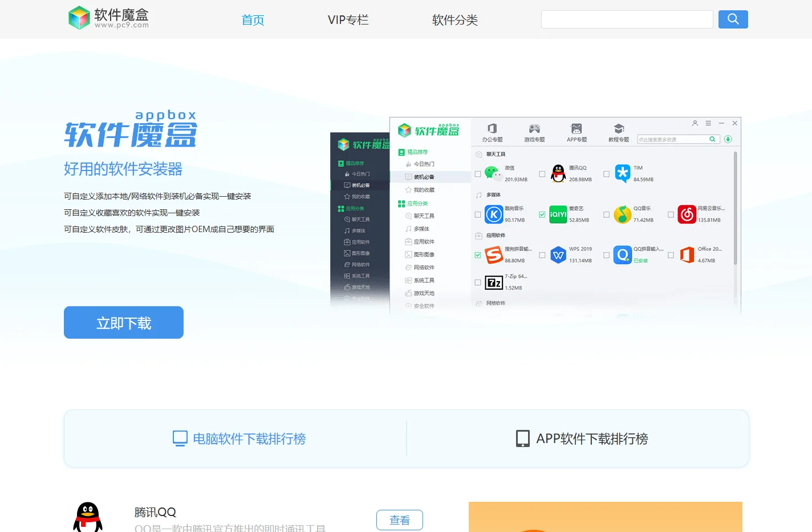Tick the QQ音乐 checkbox
The height and width of the screenshot is (532, 812).
[x=606, y=215]
